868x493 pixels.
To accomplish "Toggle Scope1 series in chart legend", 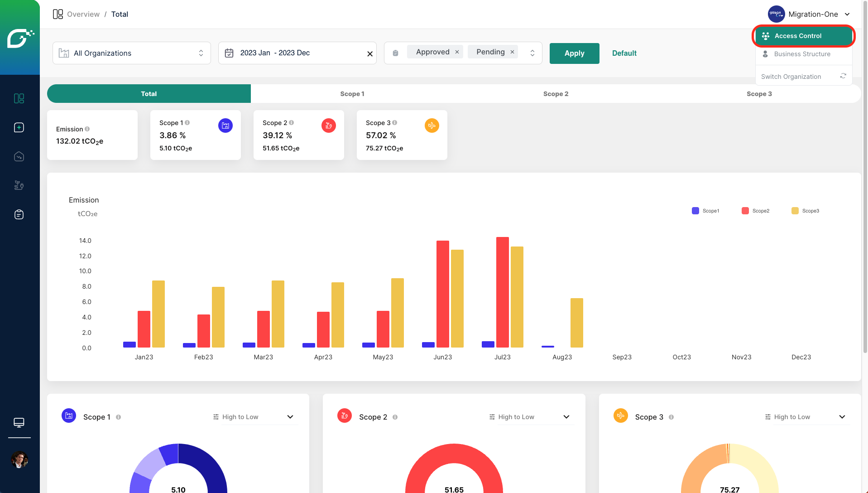I will 705,211.
